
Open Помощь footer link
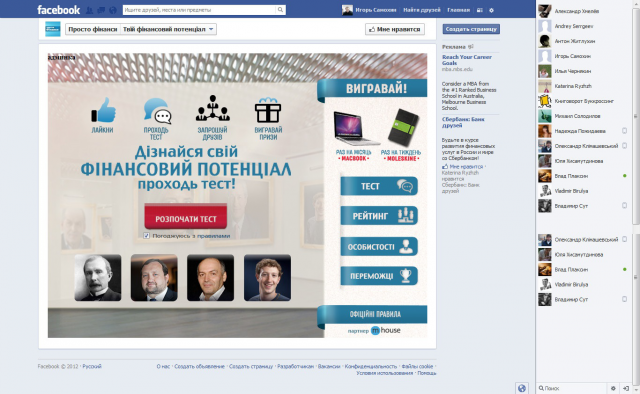coord(427,373)
